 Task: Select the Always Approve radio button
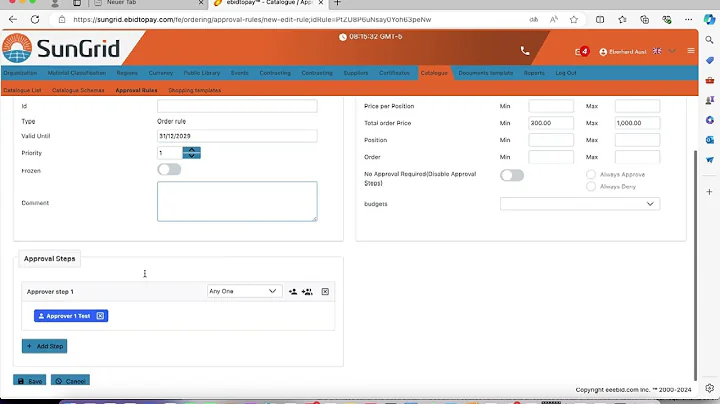(591, 174)
